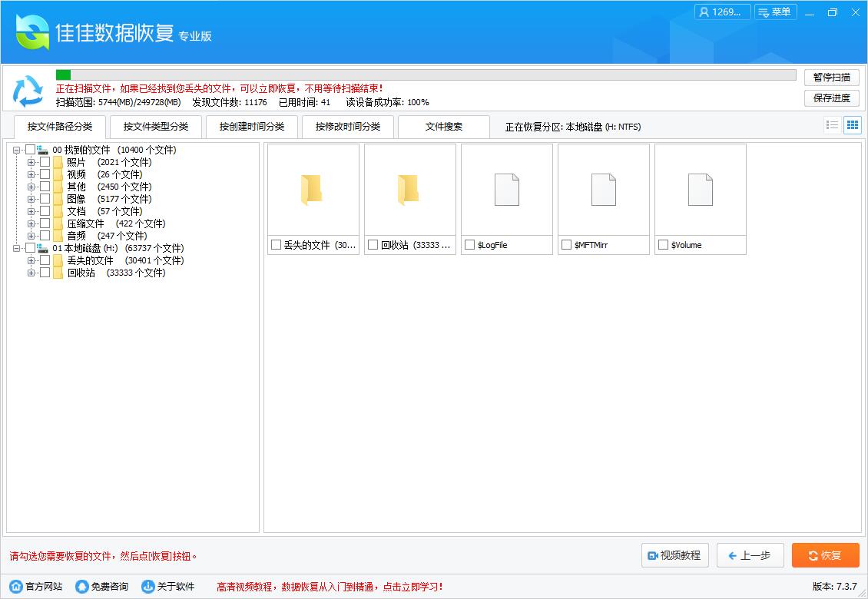Open 官方网站 home icon link
This screenshot has width=868, height=599.
(17, 586)
